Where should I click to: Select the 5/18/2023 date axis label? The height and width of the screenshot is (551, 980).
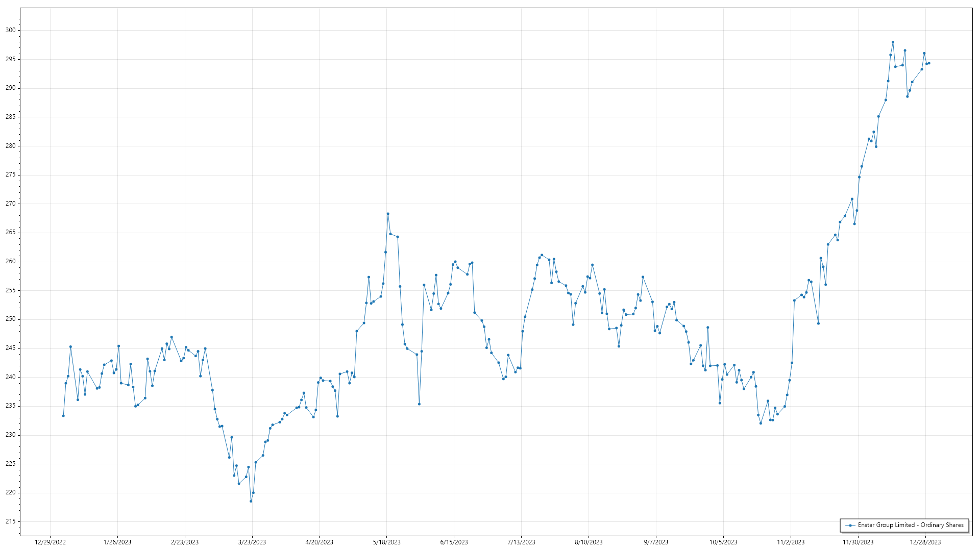386,542
